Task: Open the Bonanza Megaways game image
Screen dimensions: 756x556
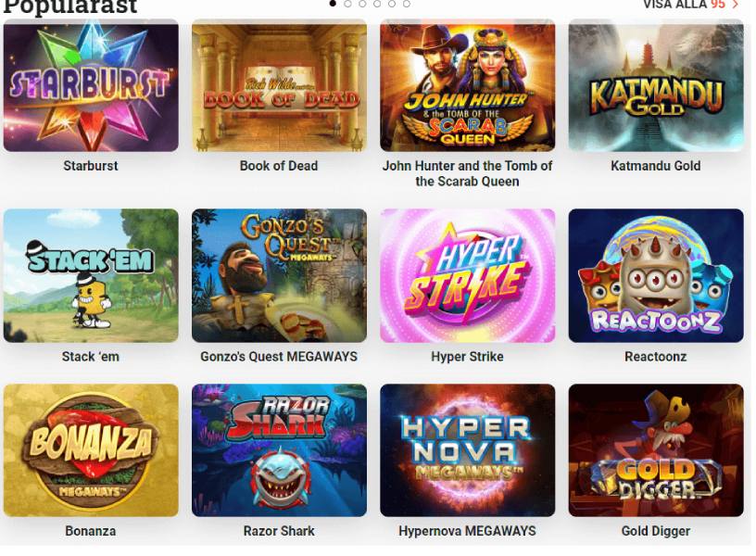Action: [91, 450]
